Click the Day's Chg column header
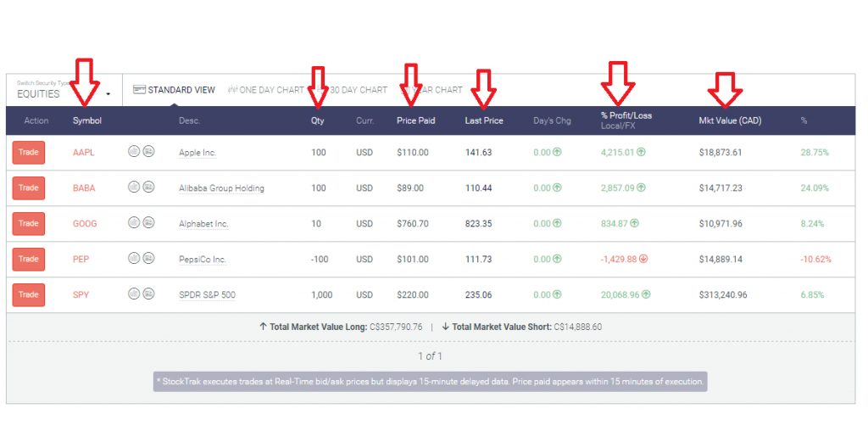 pyautogui.click(x=552, y=120)
